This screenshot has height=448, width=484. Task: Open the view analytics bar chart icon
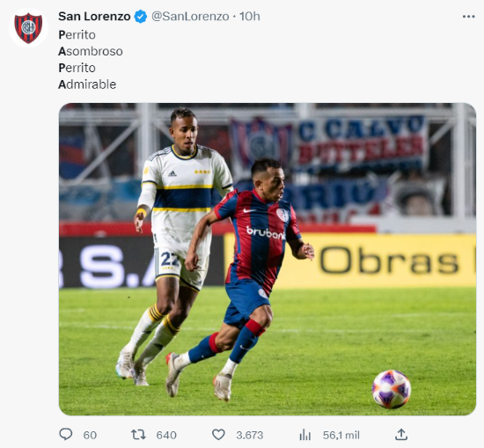click(x=305, y=435)
